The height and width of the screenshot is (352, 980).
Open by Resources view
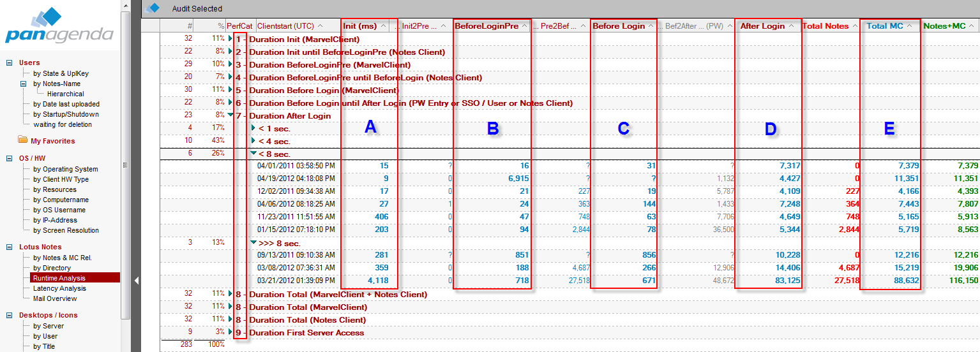(55, 189)
